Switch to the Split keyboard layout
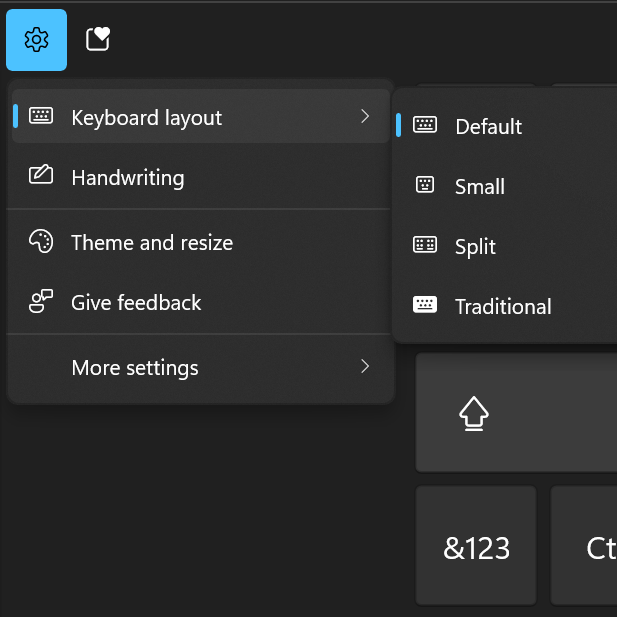This screenshot has width=617, height=617. click(506, 246)
